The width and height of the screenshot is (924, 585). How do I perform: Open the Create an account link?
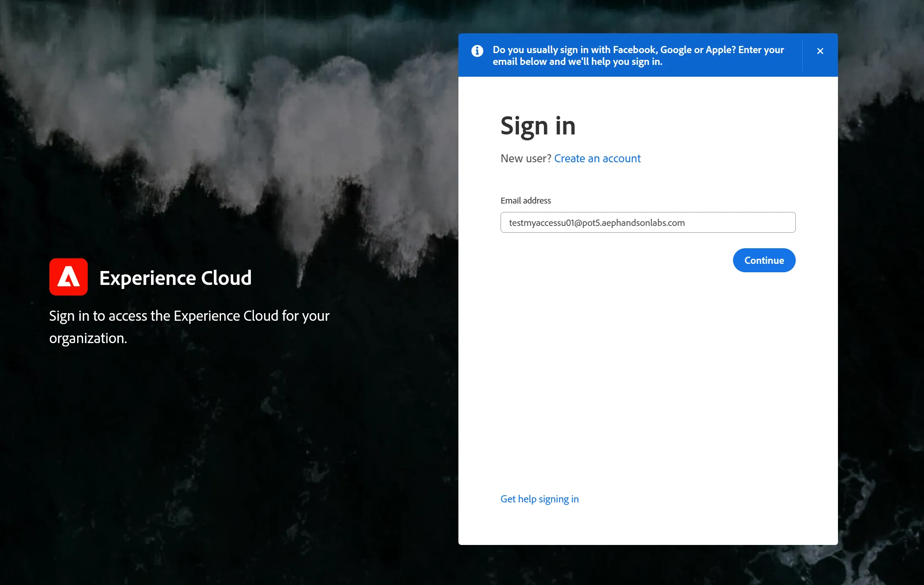597,158
